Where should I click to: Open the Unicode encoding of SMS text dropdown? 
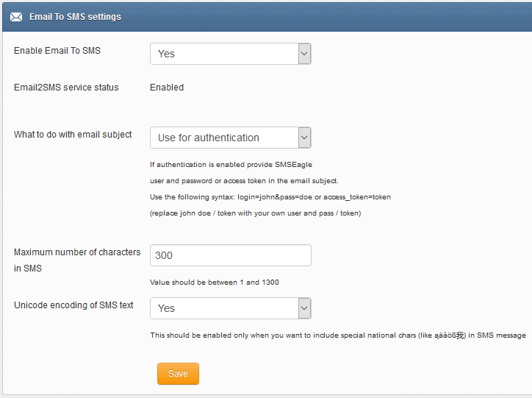[x=231, y=308]
